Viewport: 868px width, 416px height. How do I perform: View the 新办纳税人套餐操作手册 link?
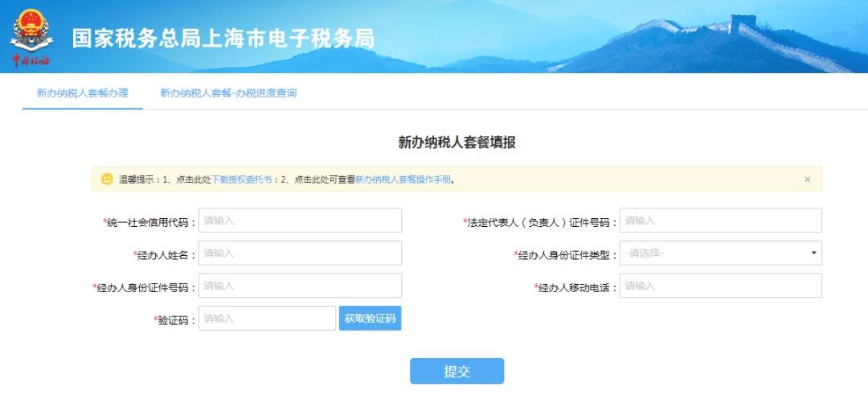point(403,179)
